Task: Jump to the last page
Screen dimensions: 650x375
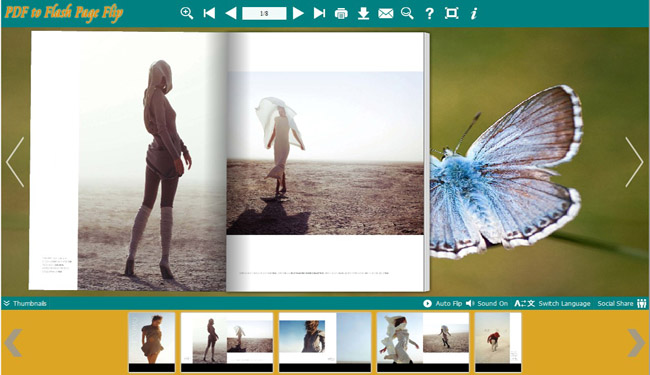Action: 319,13
